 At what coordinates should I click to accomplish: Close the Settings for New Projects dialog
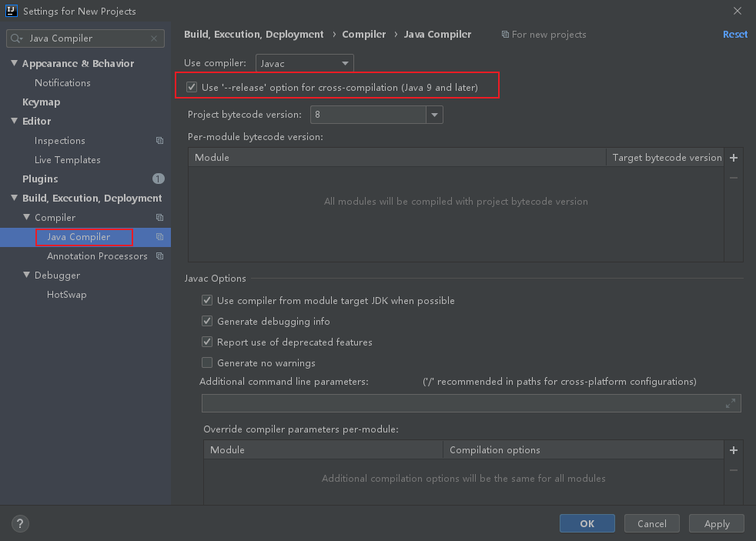(738, 11)
